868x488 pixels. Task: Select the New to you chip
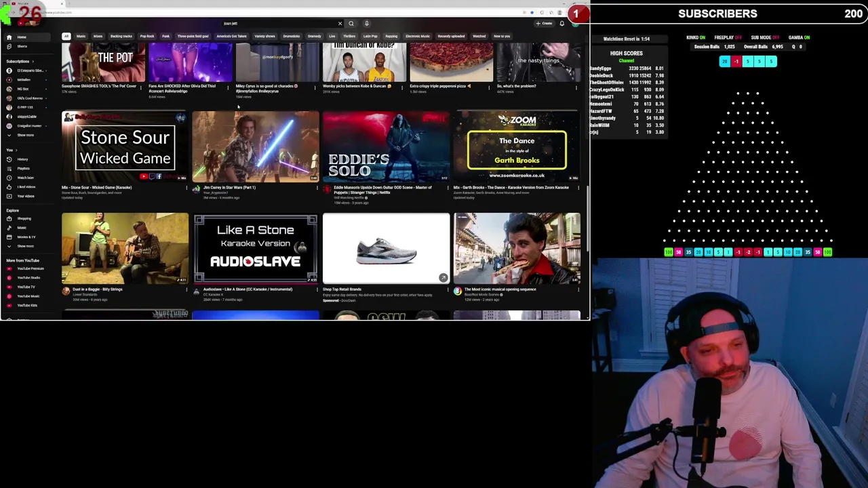502,37
